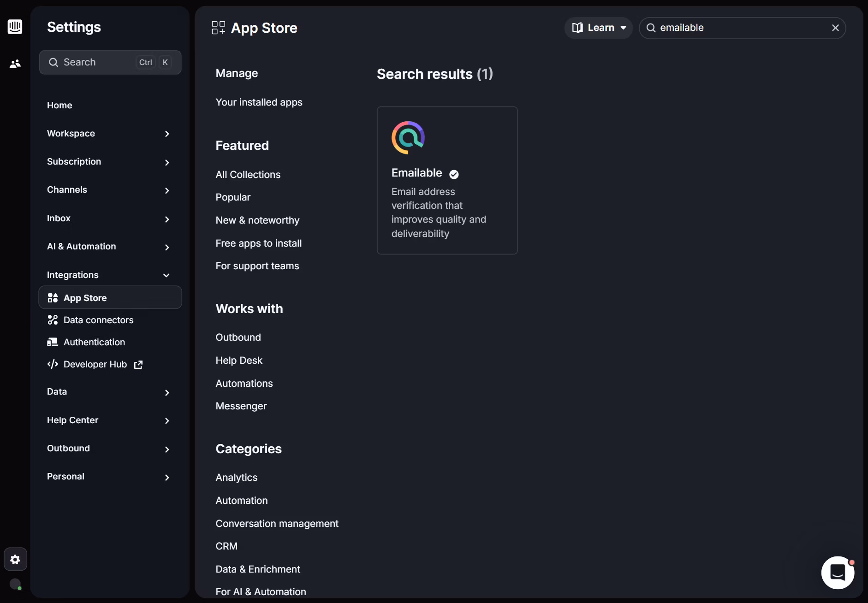Open the Intercom Messenger chat bubble

(838, 573)
